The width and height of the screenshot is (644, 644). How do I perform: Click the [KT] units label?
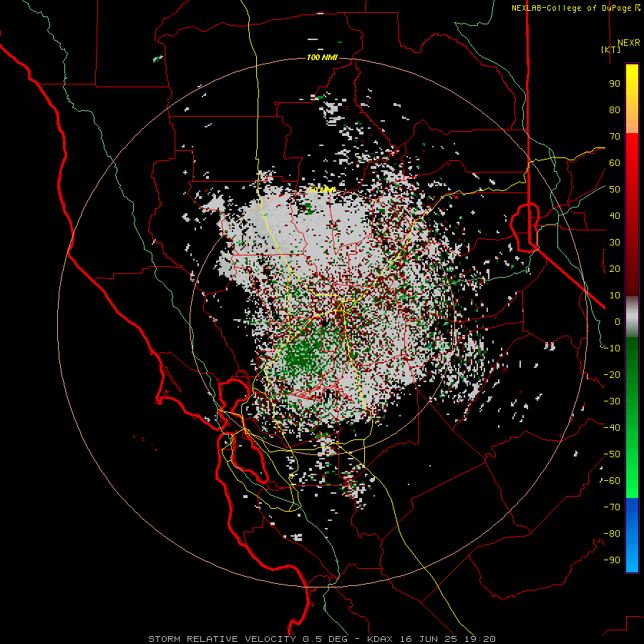[611, 49]
